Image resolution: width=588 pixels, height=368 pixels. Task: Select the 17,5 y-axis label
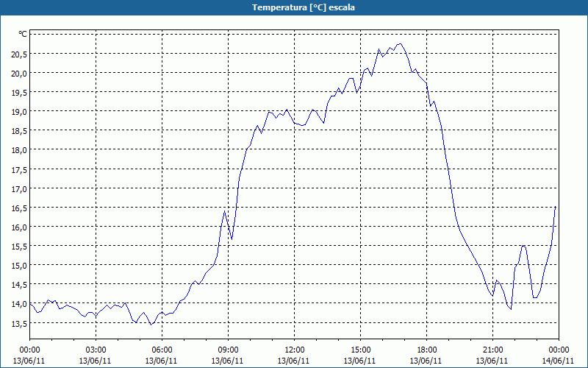tap(19, 170)
